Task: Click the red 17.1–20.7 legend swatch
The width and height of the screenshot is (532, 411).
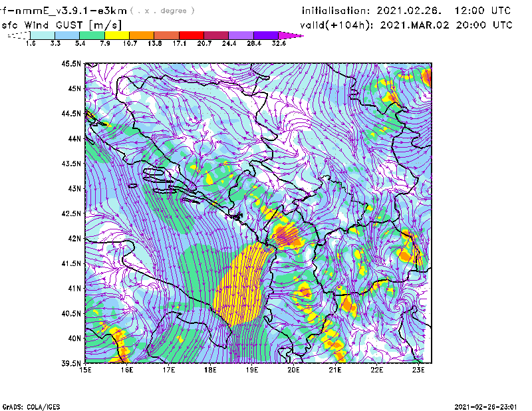Action: pos(192,35)
